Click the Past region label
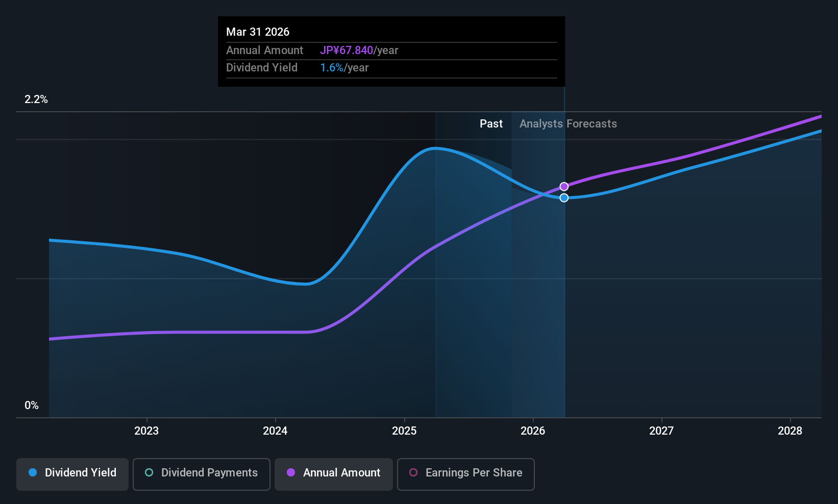The height and width of the screenshot is (504, 838). (x=491, y=123)
